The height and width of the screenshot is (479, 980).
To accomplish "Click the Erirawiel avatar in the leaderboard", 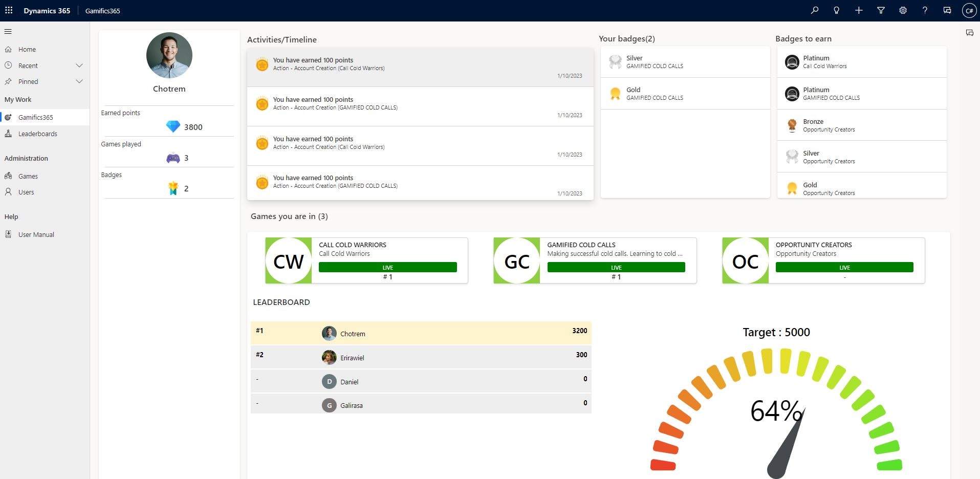I will (x=329, y=357).
